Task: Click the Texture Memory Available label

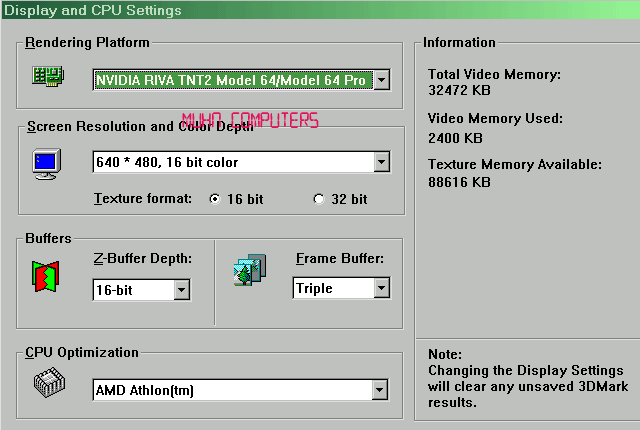Action: [515, 164]
